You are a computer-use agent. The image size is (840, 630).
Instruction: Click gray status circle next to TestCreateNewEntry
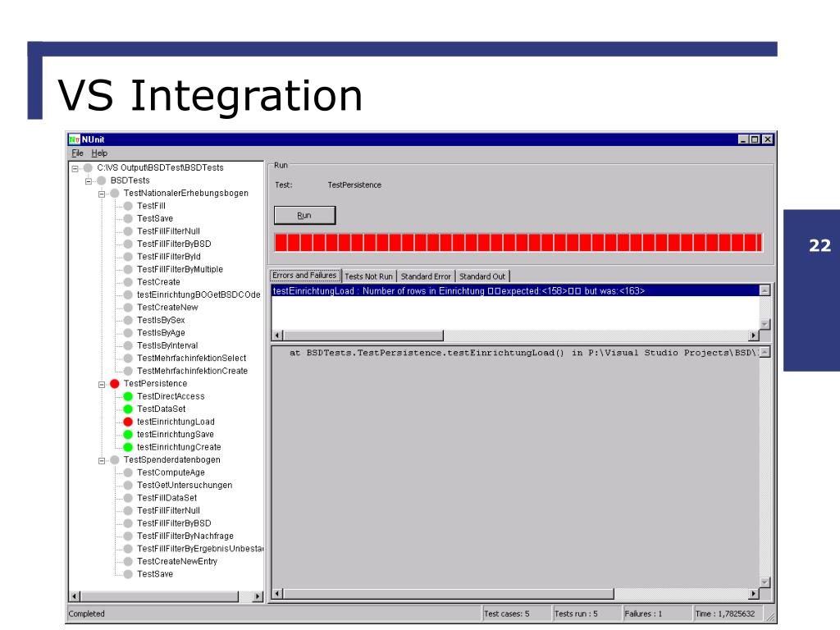[128, 561]
